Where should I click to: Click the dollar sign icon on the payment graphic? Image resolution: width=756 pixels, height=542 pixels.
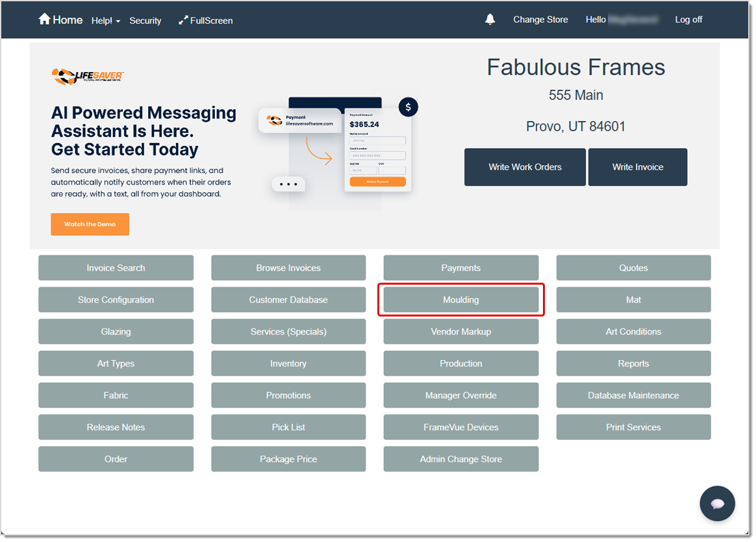(x=408, y=107)
